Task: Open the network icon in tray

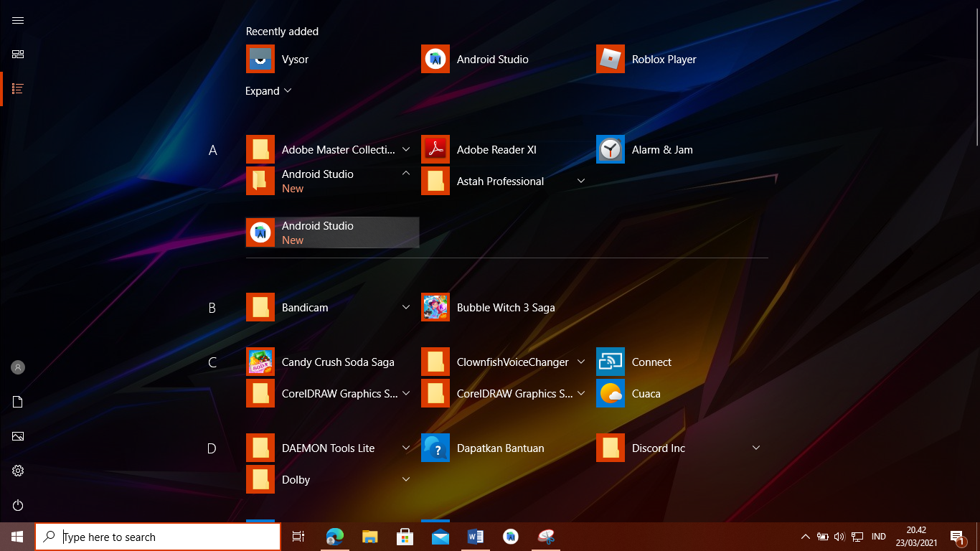Action: pyautogui.click(x=857, y=537)
